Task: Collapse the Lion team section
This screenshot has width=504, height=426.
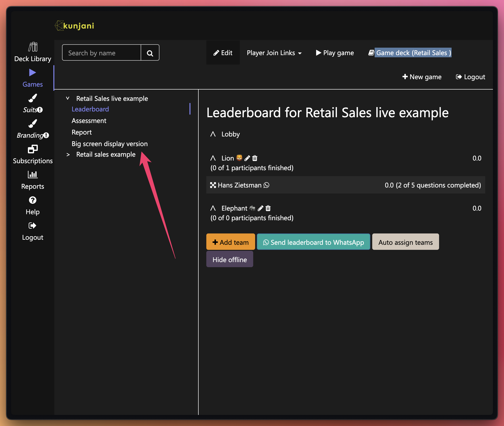Action: (x=213, y=158)
